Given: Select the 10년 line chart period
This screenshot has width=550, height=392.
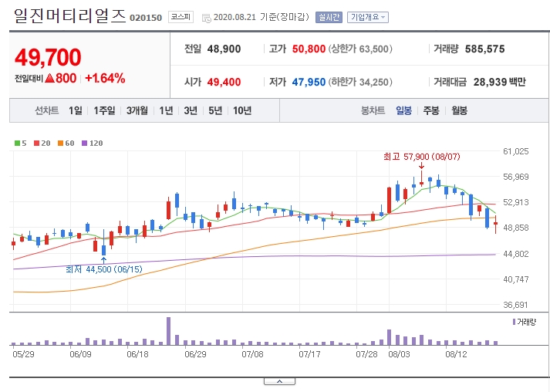Looking at the screenshot, I should pos(242,111).
